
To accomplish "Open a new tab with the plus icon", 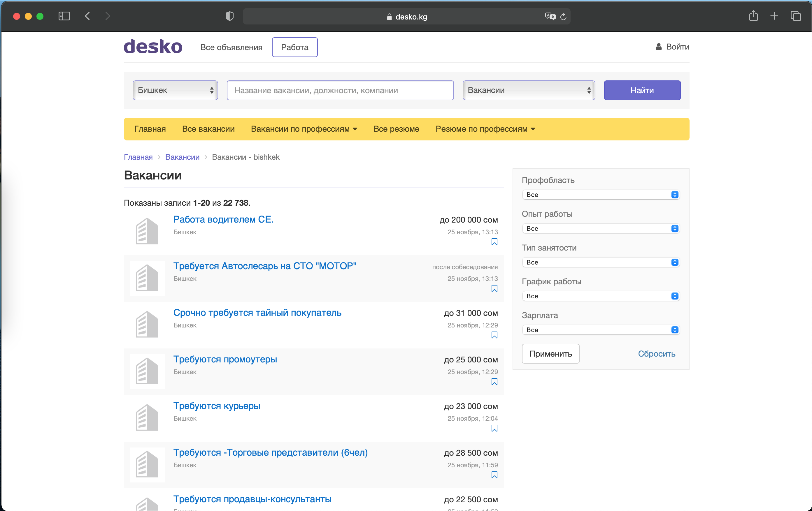I will 774,16.
